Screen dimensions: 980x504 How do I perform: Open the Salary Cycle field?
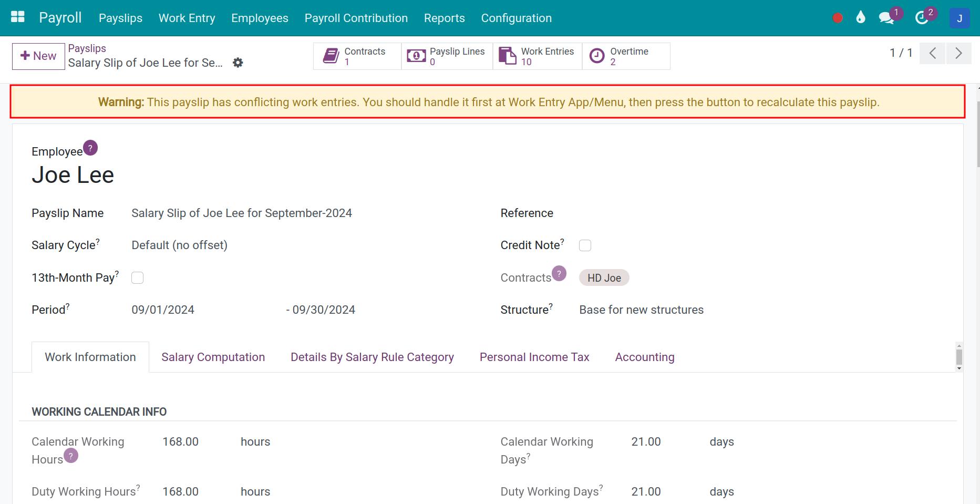tap(179, 245)
